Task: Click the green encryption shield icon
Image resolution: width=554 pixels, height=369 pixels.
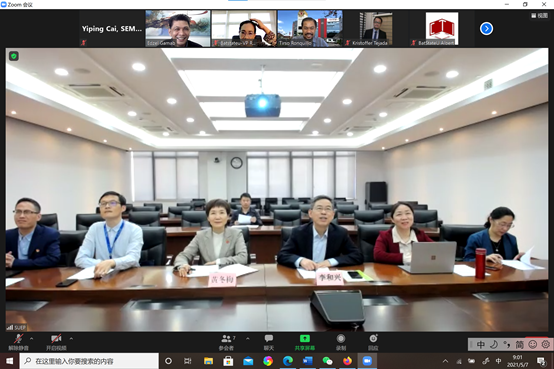Action: [14, 56]
